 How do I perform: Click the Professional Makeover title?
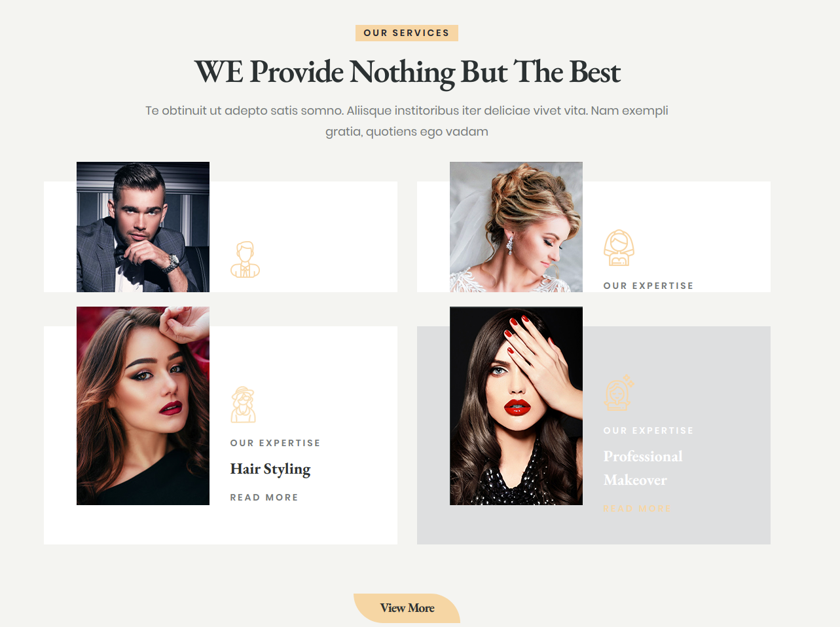point(643,468)
